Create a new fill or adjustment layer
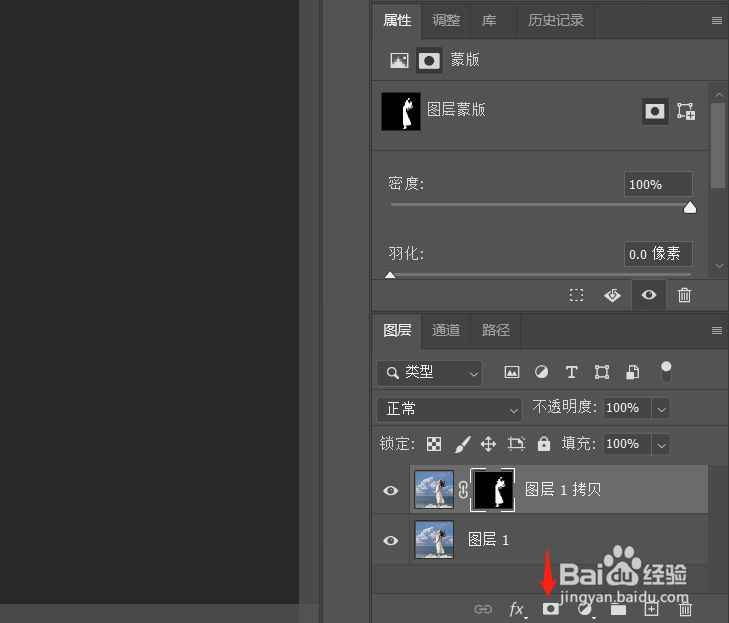The width and height of the screenshot is (729, 623). pyautogui.click(x=585, y=610)
